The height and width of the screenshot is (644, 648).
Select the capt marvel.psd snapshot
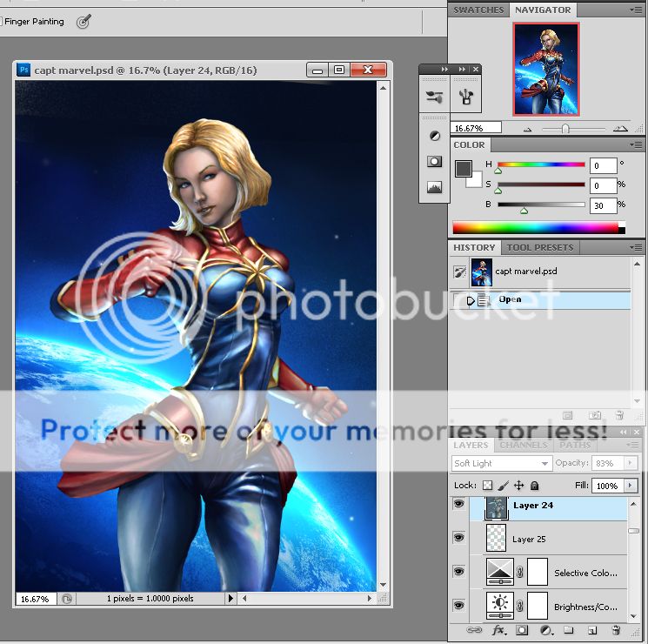542,272
